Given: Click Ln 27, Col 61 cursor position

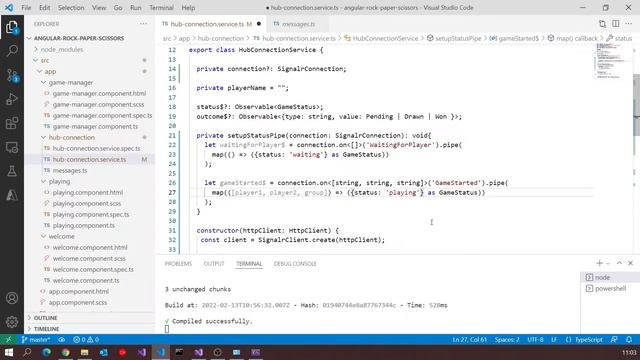Looking at the screenshot, I should [x=469, y=339].
